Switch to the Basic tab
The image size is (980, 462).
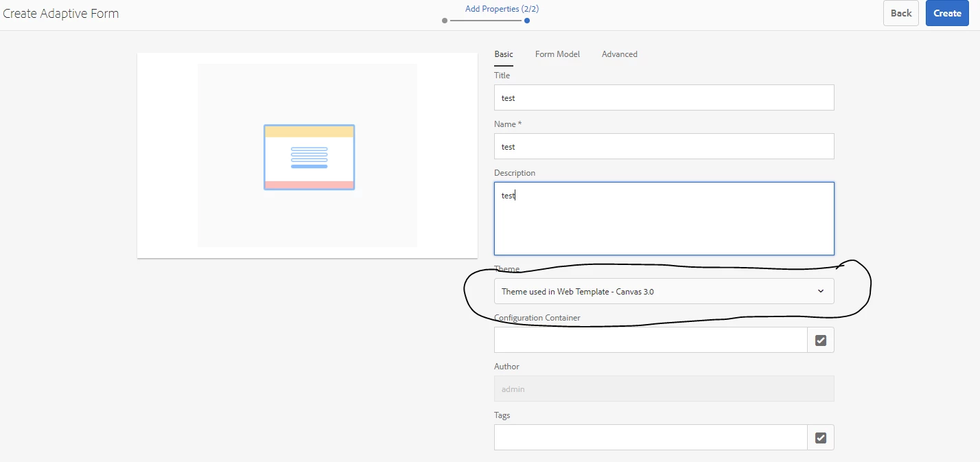pyautogui.click(x=504, y=54)
